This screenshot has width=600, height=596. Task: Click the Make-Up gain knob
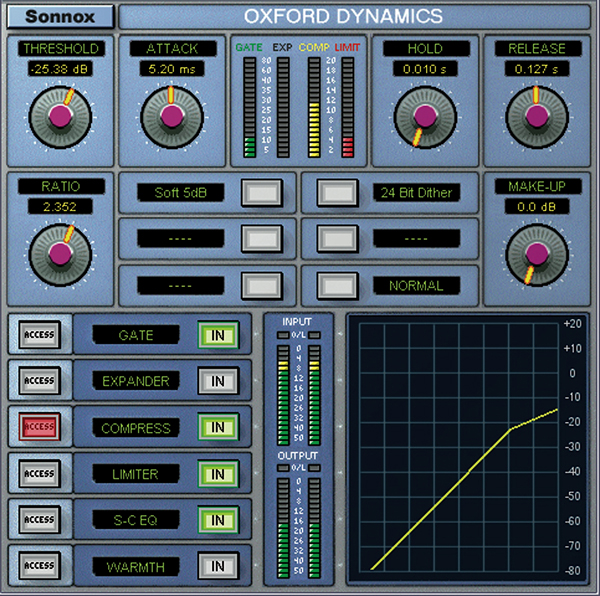click(537, 252)
